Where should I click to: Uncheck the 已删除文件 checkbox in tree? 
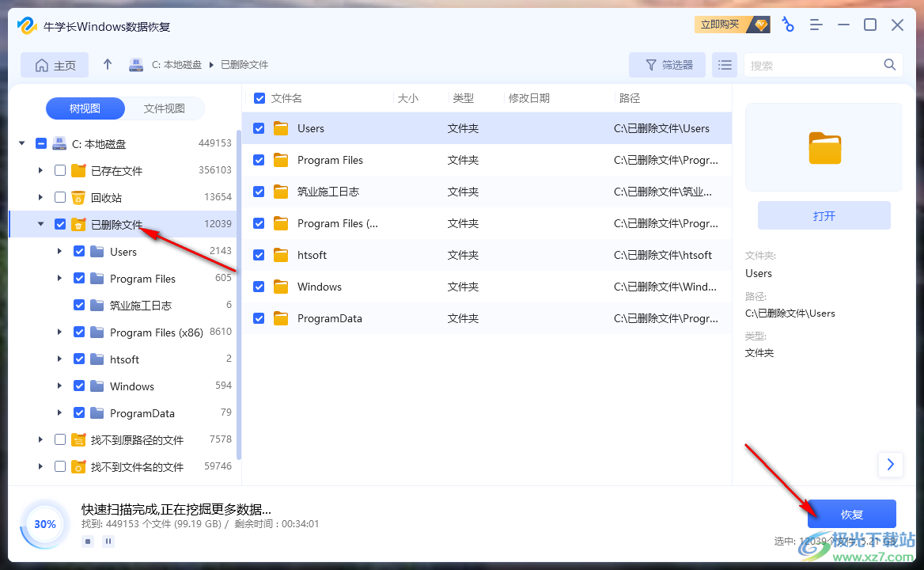click(x=60, y=224)
